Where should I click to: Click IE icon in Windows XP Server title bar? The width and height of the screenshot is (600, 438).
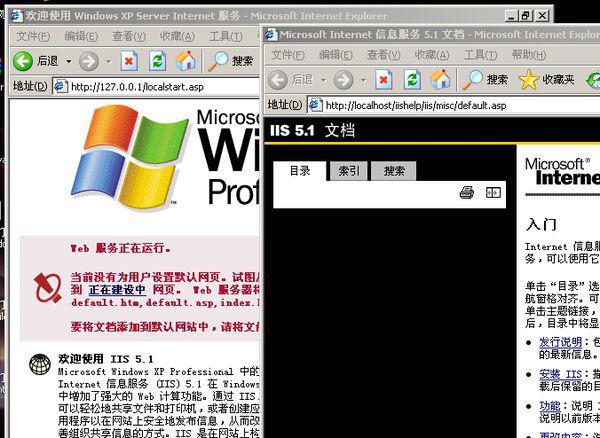16,16
